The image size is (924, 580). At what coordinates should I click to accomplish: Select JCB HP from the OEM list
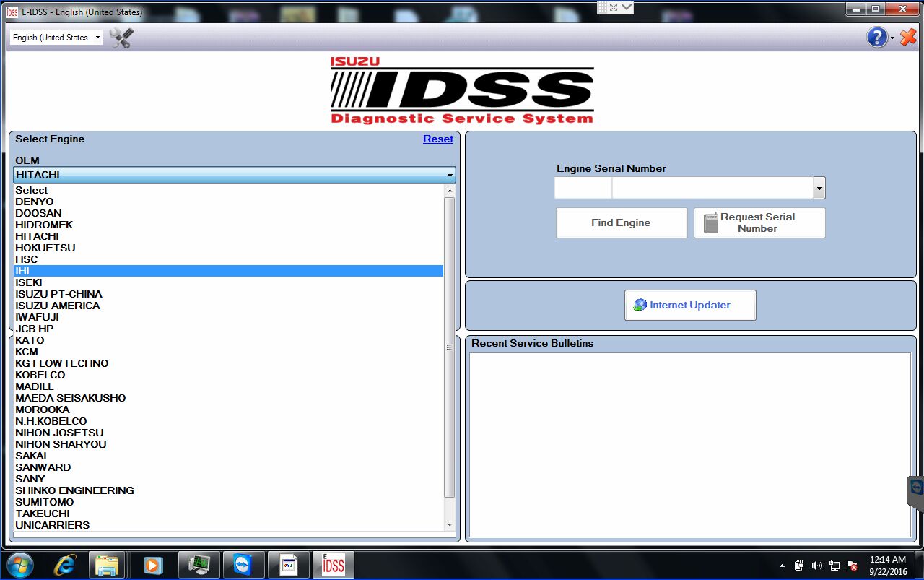tap(228, 329)
